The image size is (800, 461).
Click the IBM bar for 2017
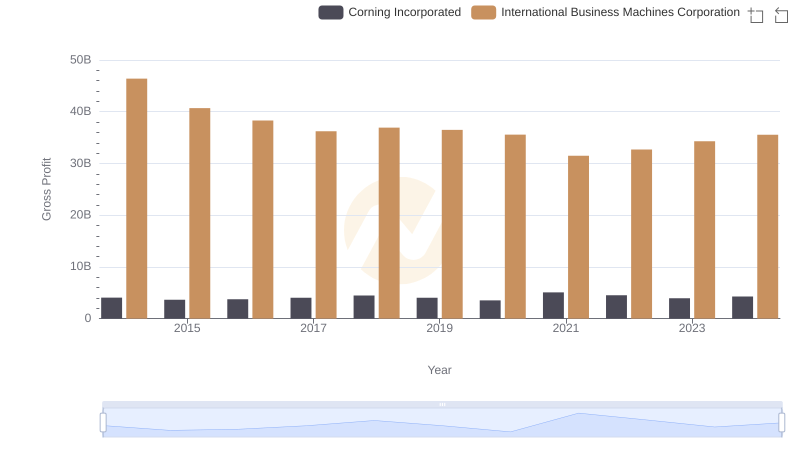pyautogui.click(x=326, y=225)
